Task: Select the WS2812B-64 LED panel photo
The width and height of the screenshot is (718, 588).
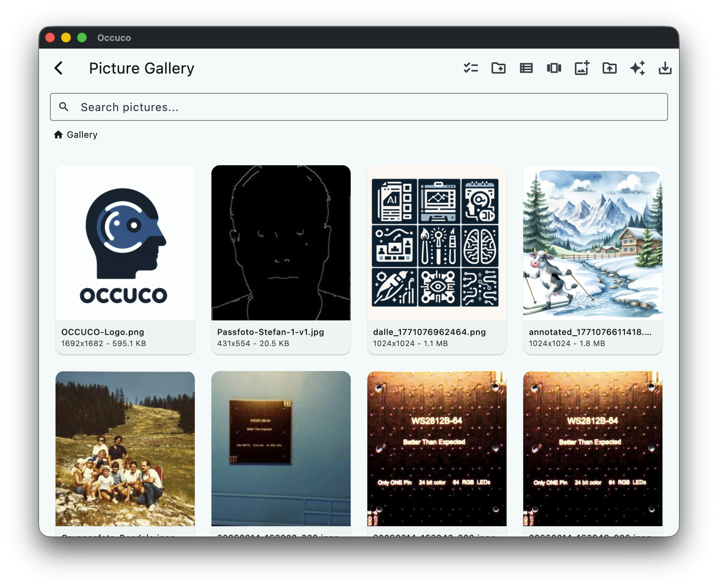Action: click(437, 448)
